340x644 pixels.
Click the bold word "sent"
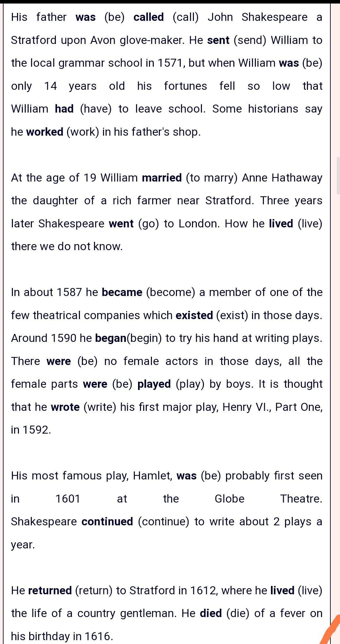pos(218,40)
